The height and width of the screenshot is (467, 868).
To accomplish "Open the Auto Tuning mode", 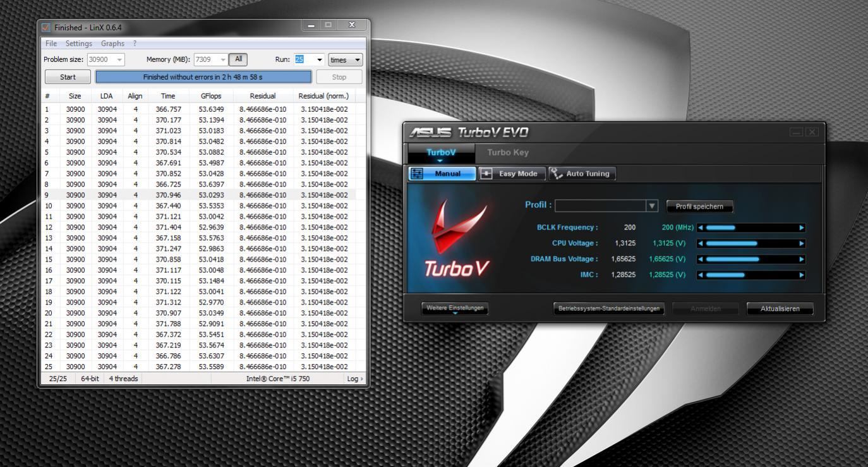I will pos(582,174).
